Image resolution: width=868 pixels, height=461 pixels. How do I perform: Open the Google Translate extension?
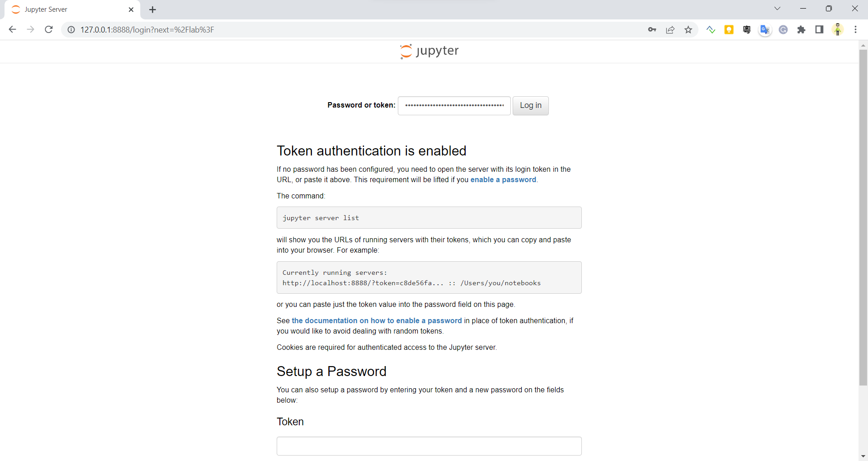tap(765, 29)
